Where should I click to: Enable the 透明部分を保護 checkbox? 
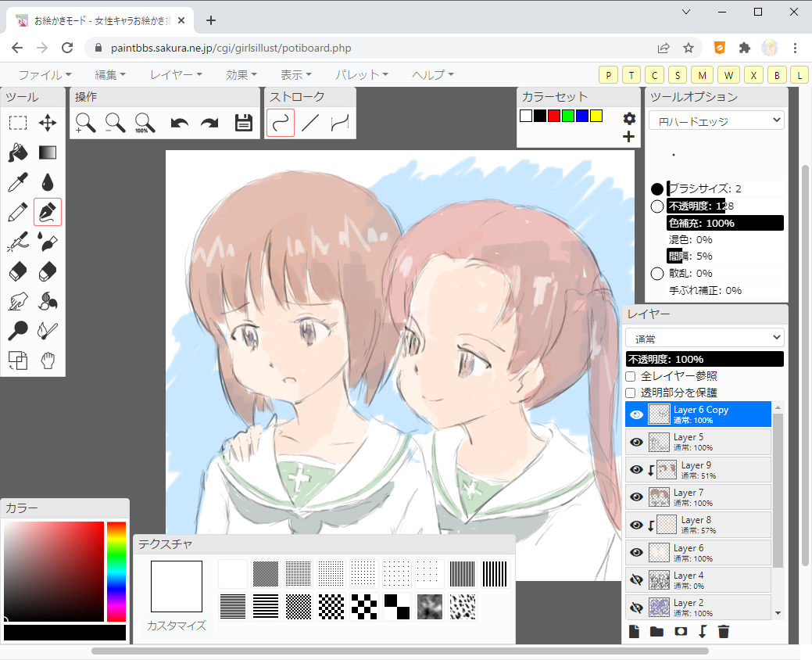[x=631, y=393]
